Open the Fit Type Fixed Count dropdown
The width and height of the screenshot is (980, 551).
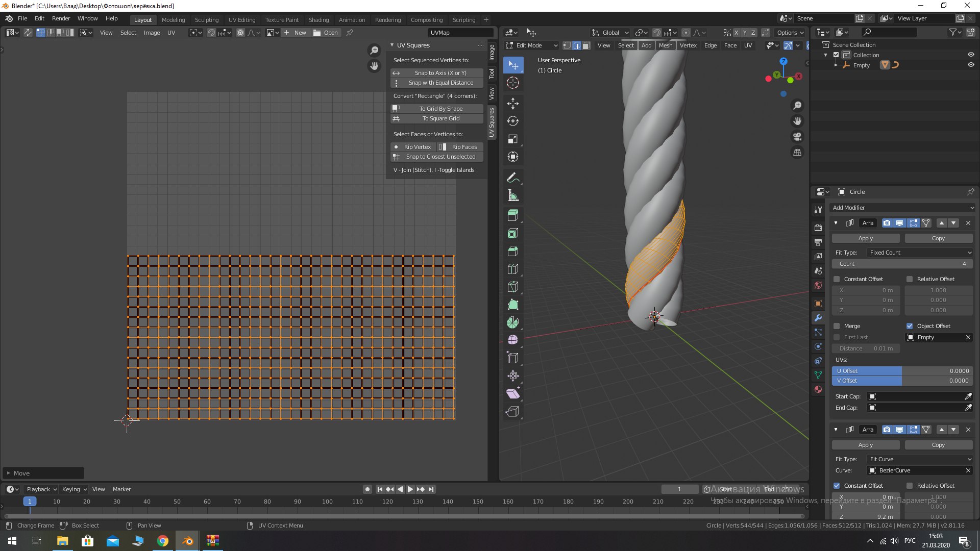[x=920, y=253]
